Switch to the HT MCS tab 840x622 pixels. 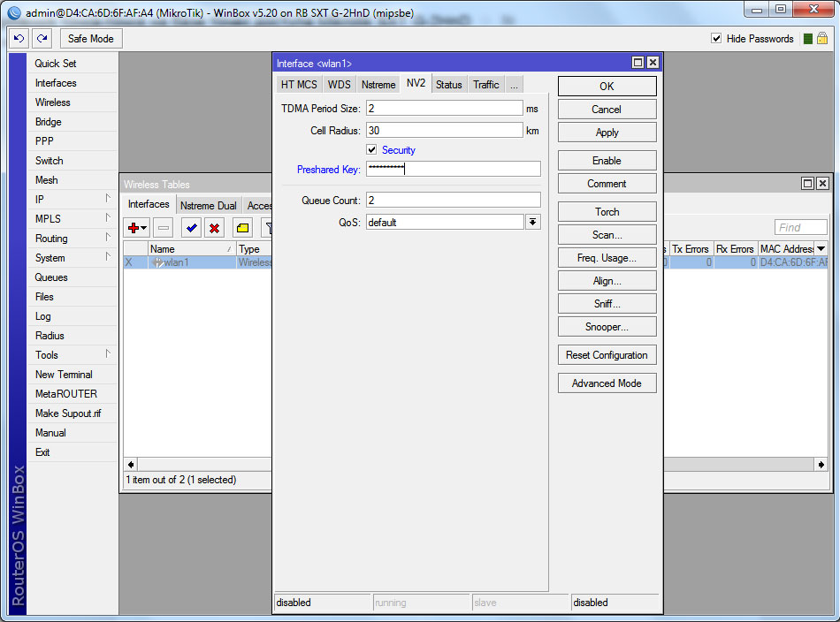pyautogui.click(x=298, y=85)
